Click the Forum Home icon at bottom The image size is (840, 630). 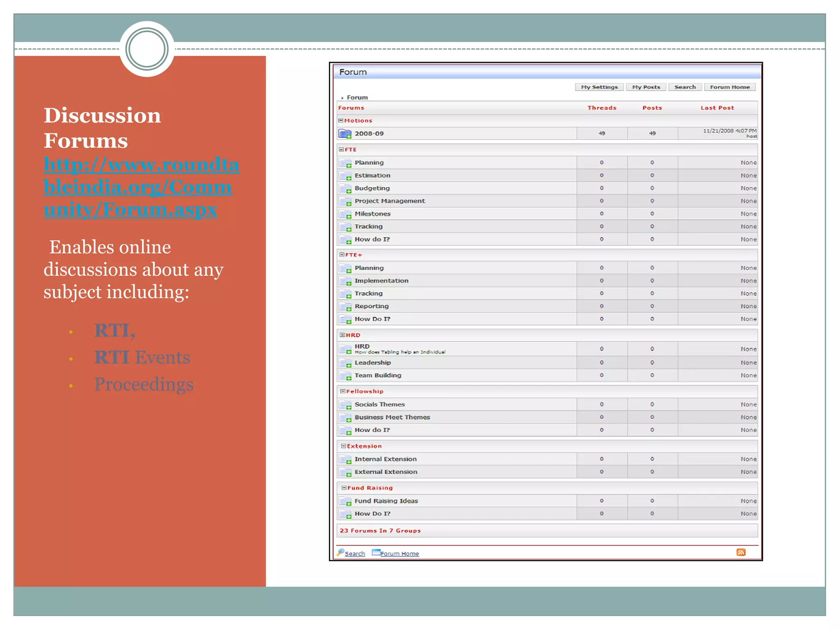(376, 552)
